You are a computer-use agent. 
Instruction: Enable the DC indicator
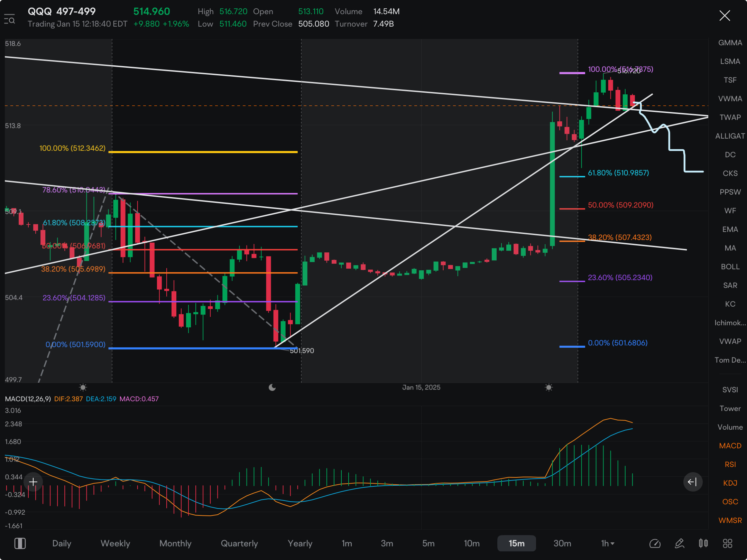tap(730, 155)
